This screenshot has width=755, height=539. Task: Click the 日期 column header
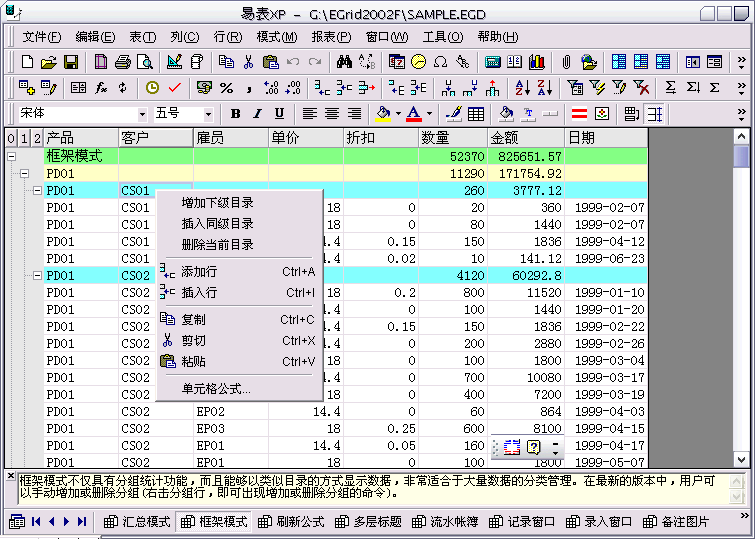(606, 138)
